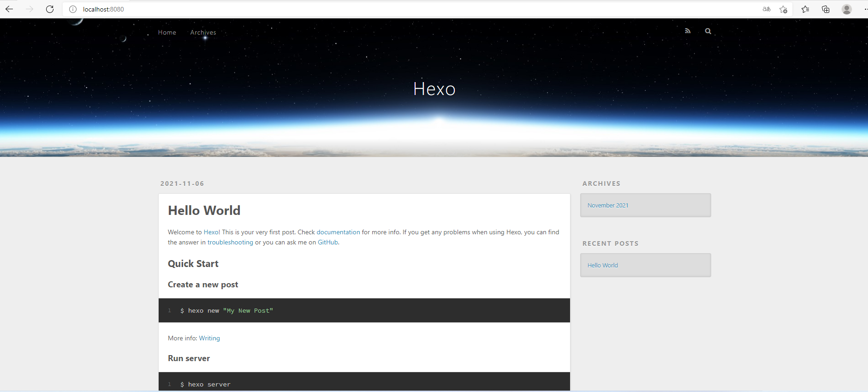Open November 2021 in Archives sidebar
Image resolution: width=868 pixels, height=392 pixels.
click(608, 205)
